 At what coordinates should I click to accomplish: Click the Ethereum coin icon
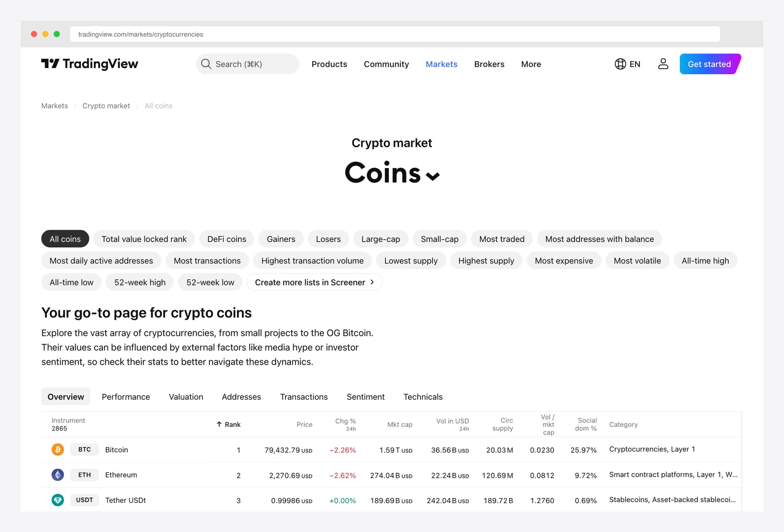(58, 475)
